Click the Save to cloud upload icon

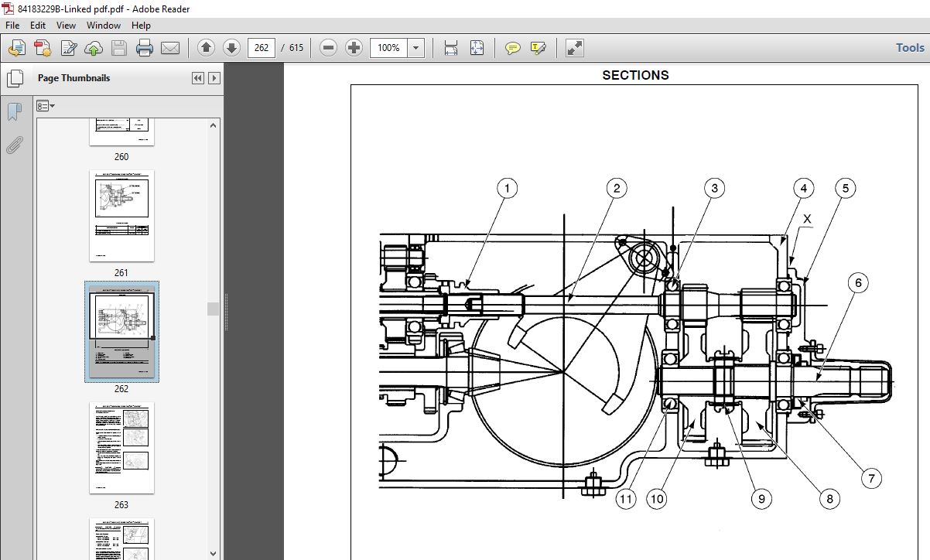pyautogui.click(x=94, y=48)
